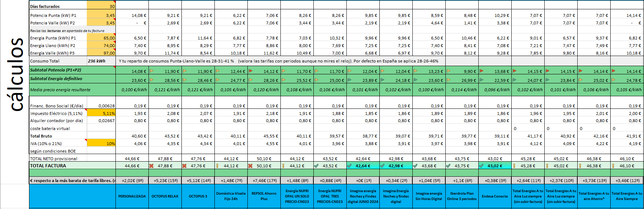Select the Días facturados value cell 30

coord(101,6)
